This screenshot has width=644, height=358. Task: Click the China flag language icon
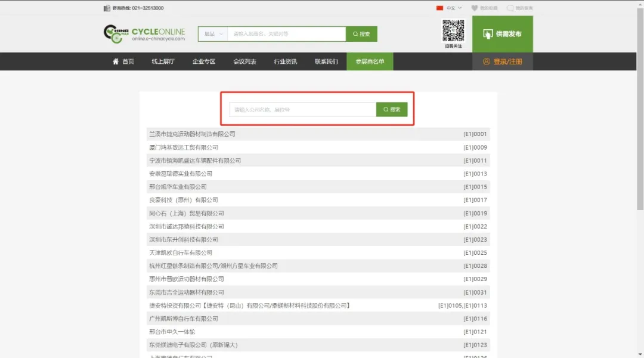click(440, 8)
